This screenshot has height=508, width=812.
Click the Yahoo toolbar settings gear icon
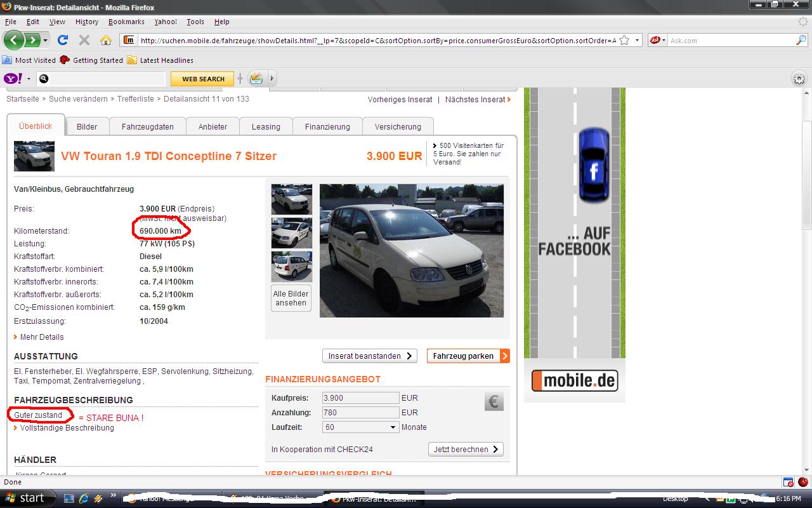pos(799,79)
